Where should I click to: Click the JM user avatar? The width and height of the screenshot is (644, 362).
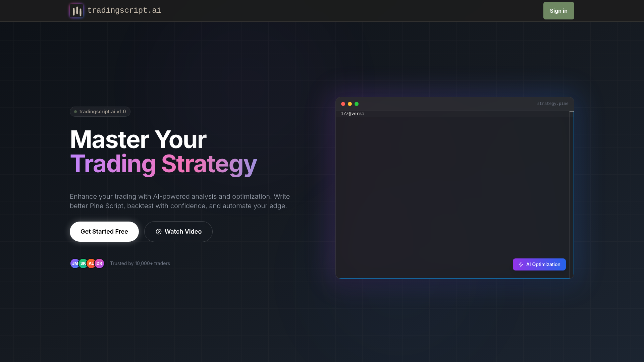[74, 263]
